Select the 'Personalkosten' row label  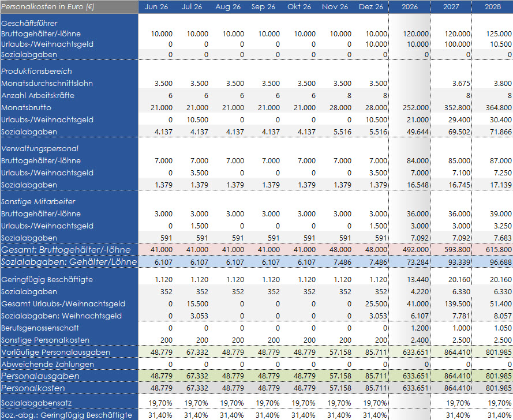(x=33, y=388)
